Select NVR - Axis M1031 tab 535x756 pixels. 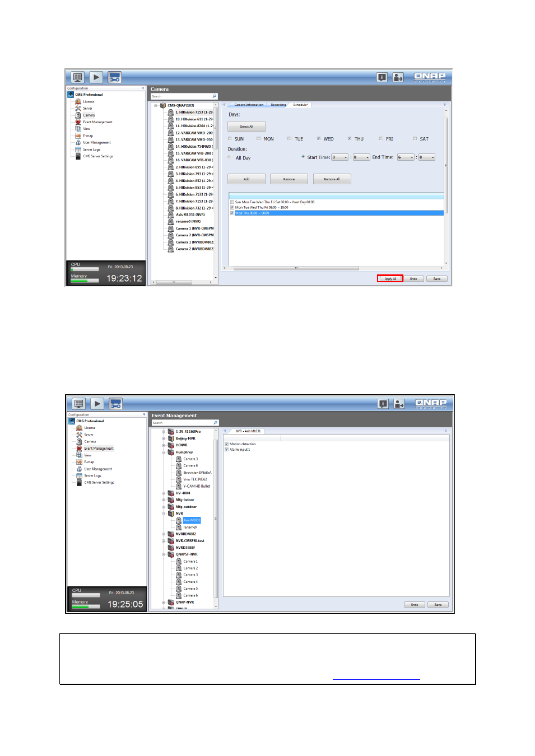coord(248,431)
